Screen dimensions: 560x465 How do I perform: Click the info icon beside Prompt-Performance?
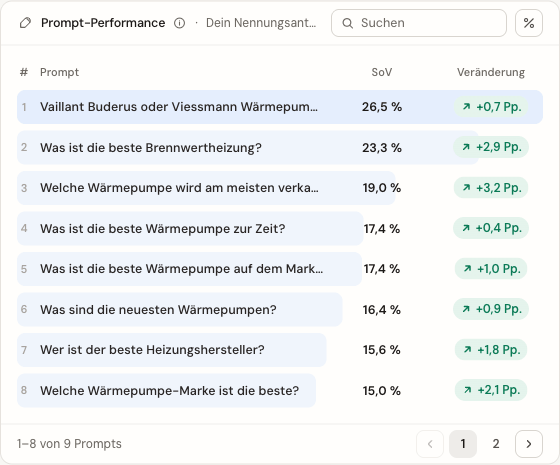point(179,23)
